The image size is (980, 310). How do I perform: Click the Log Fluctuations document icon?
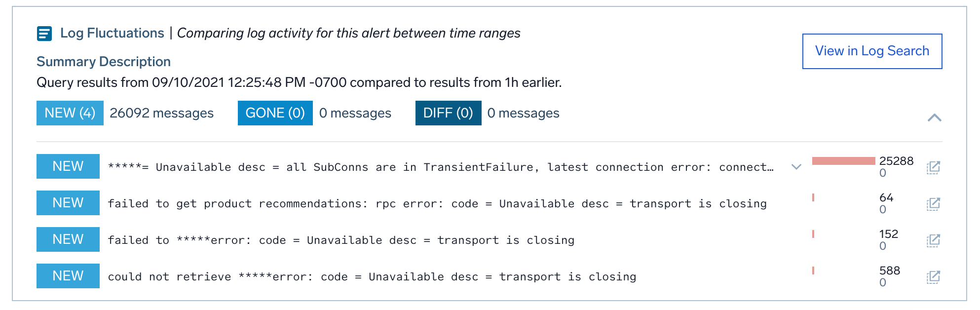pos(44,34)
